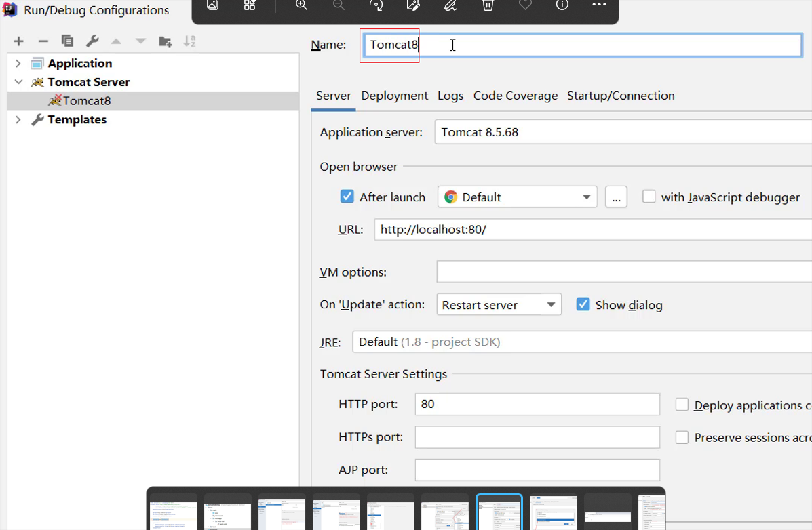Switch to the Server tab
This screenshot has height=530, width=812.
point(334,96)
